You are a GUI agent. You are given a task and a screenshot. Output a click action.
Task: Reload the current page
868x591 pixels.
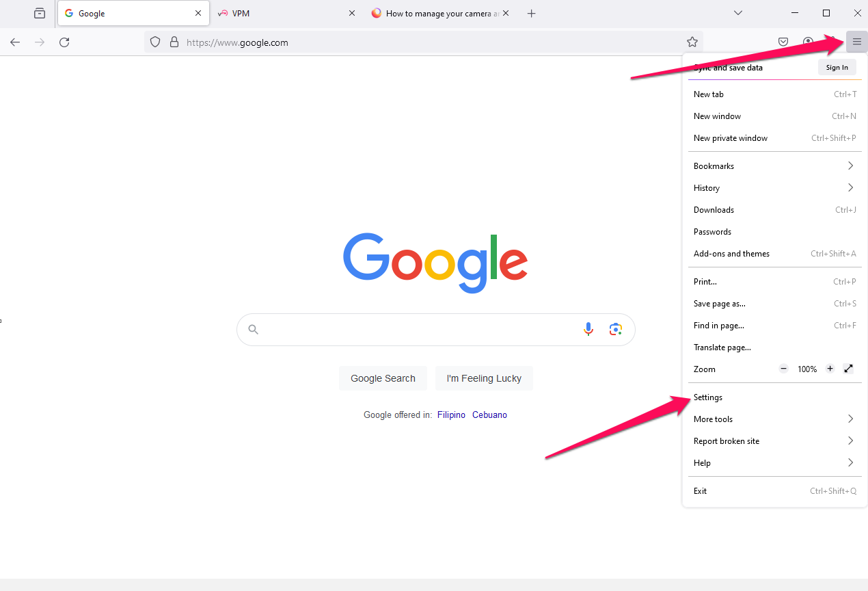[x=64, y=42]
